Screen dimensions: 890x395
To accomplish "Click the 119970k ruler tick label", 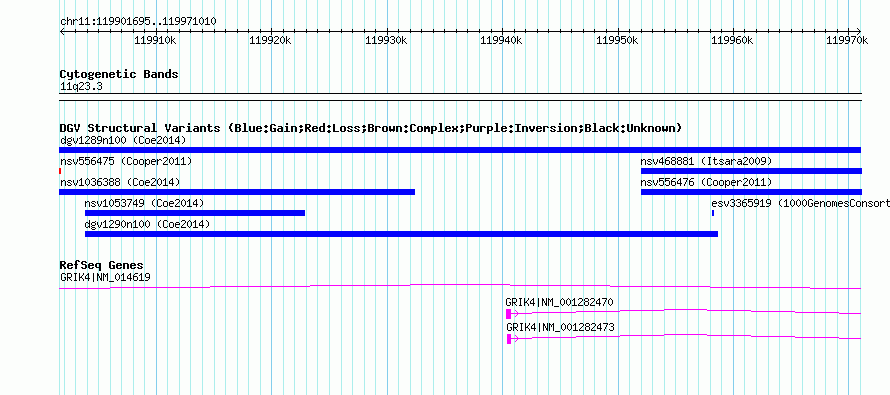I will tap(847, 40).
